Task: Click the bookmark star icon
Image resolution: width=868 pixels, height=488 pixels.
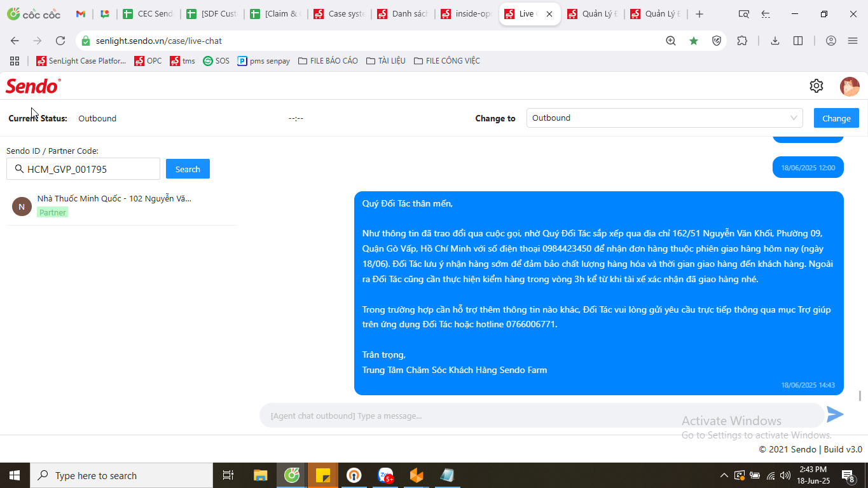Action: (x=694, y=41)
